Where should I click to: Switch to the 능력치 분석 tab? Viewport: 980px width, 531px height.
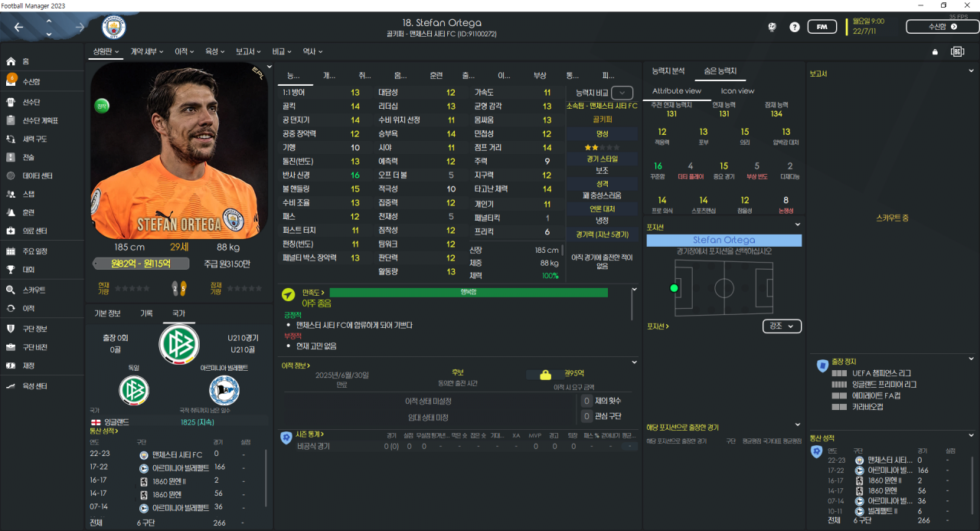[x=668, y=71]
